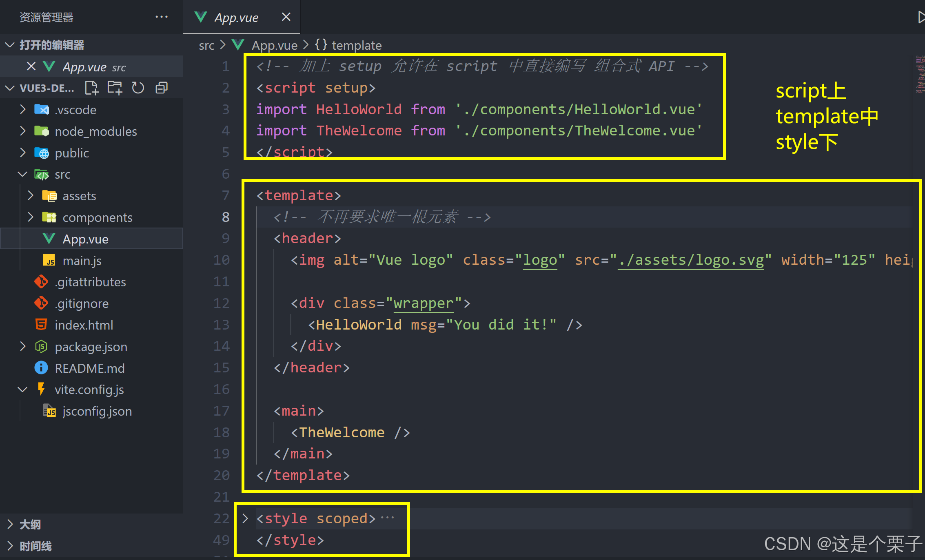Close App.vue in the open editors list
Viewport: 925px width, 560px height.
31,66
